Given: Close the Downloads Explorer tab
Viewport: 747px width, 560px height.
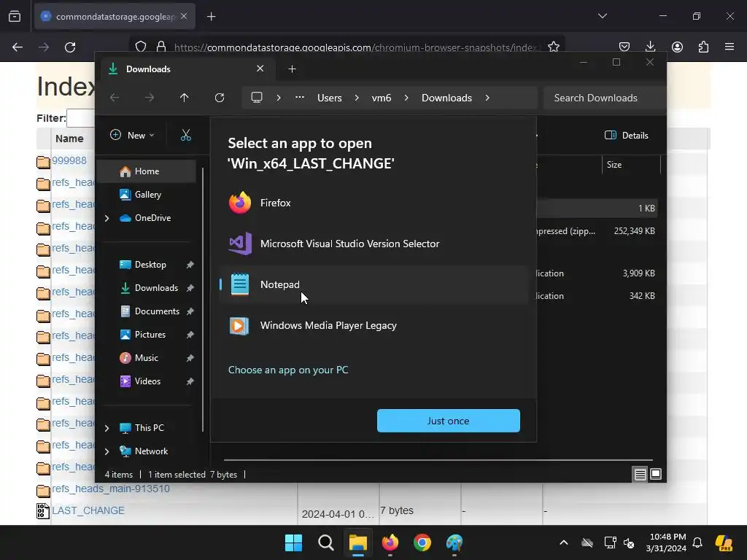Looking at the screenshot, I should pos(260,69).
